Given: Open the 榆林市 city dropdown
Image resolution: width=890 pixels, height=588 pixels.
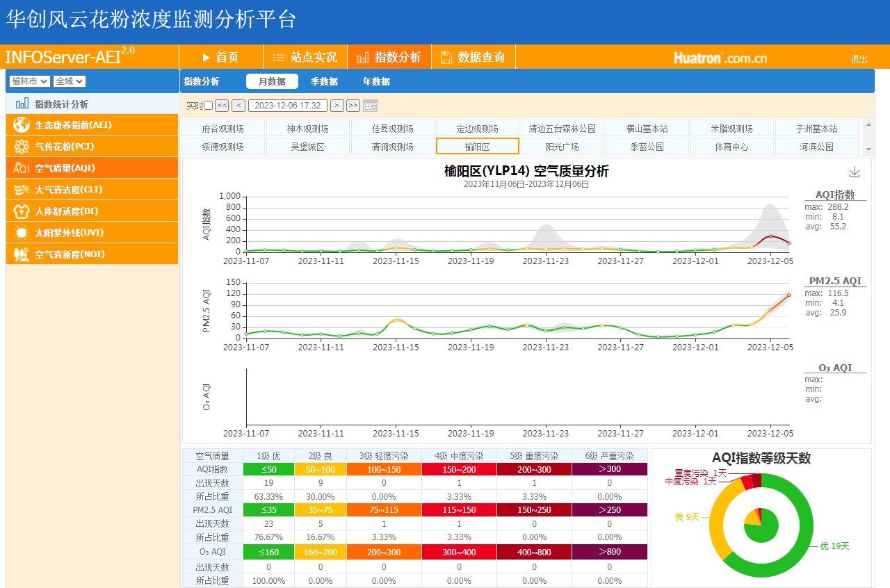Looking at the screenshot, I should click(29, 81).
